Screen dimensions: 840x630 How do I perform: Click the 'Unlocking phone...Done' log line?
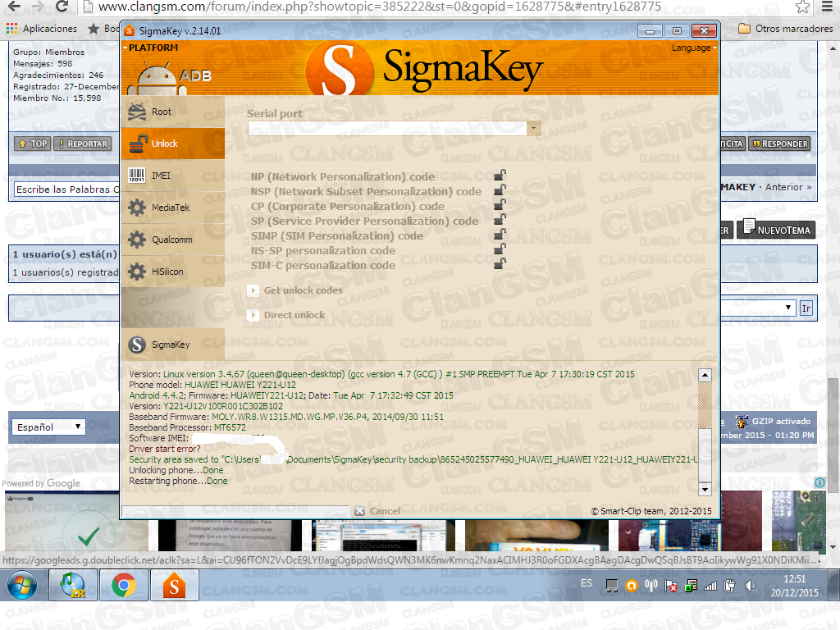(x=176, y=470)
